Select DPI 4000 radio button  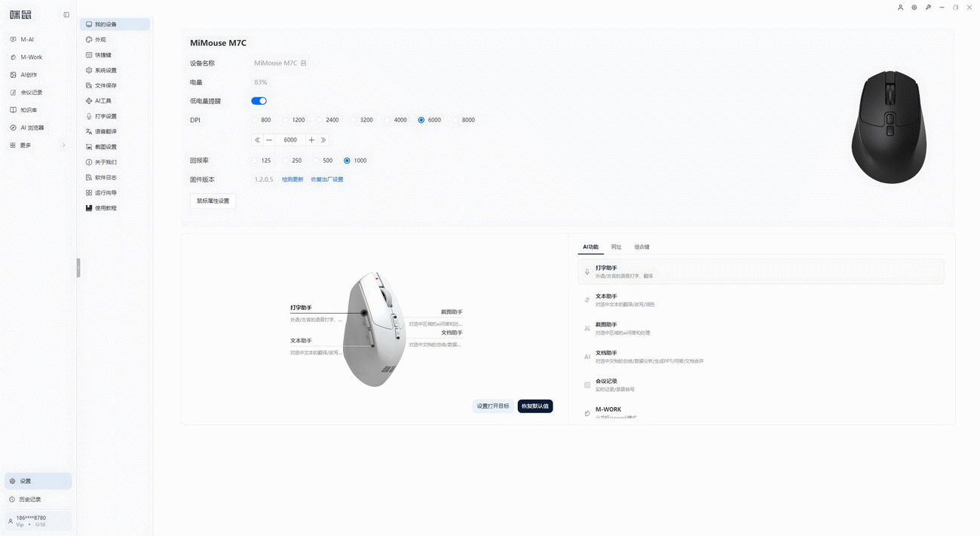tap(387, 120)
